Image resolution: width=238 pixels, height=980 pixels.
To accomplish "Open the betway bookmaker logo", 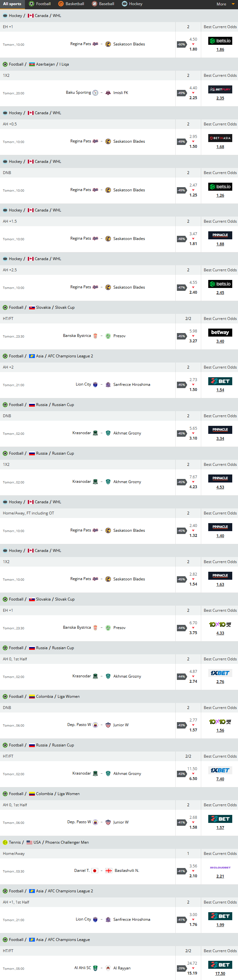I will (x=220, y=332).
